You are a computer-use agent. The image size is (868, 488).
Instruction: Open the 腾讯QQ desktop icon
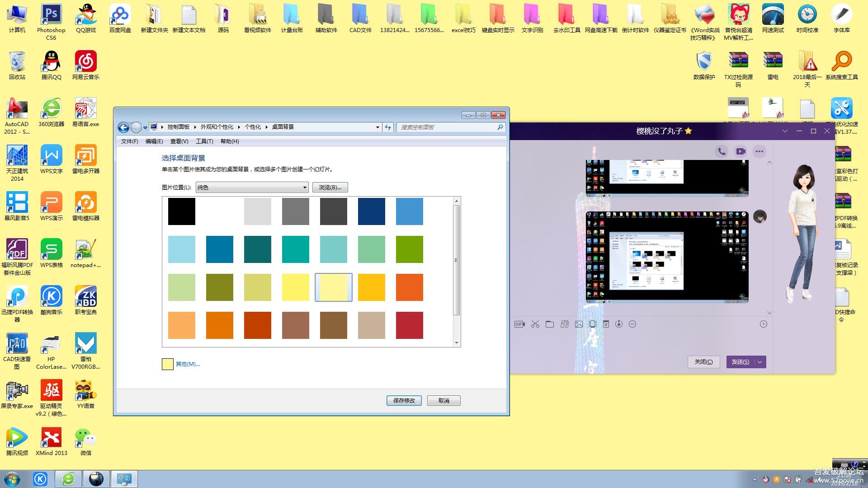tap(51, 65)
